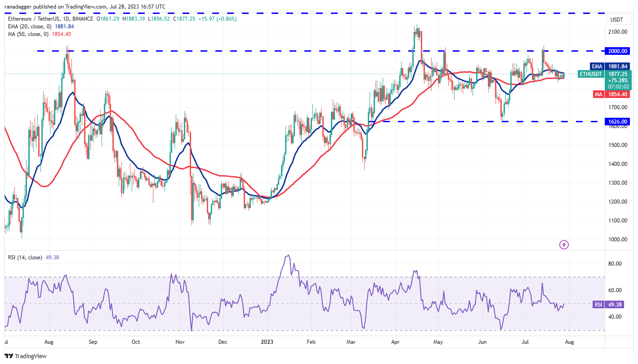Expand the Ethereum / TetherUS symbol menu
Screen dimensions: 638x364
35,19
